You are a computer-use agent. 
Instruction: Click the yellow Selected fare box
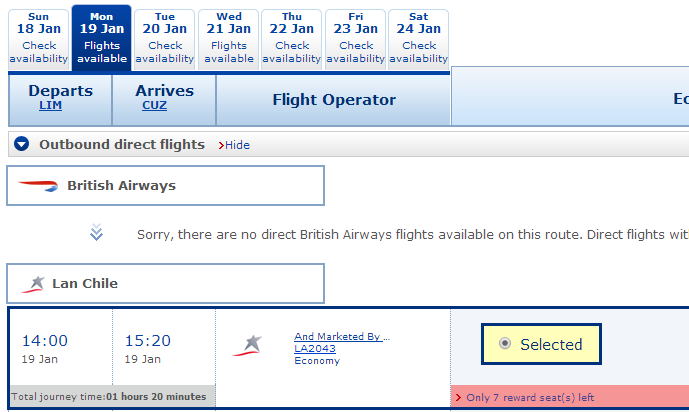tap(541, 344)
